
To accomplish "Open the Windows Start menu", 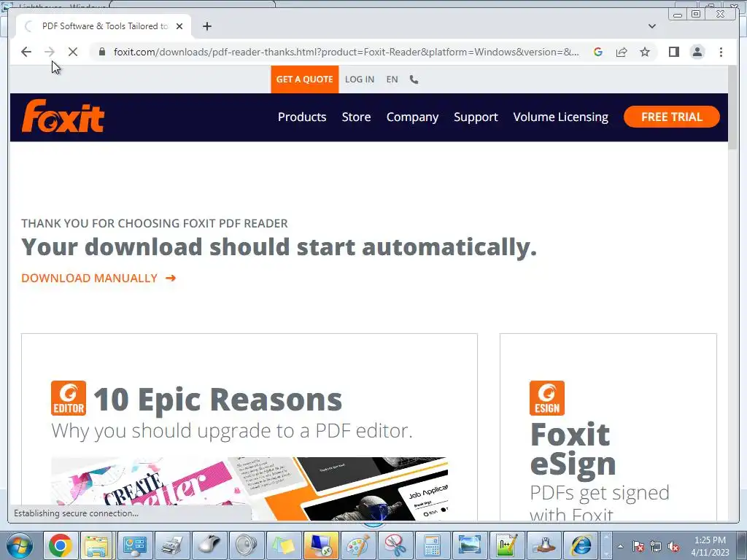I will tap(18, 545).
